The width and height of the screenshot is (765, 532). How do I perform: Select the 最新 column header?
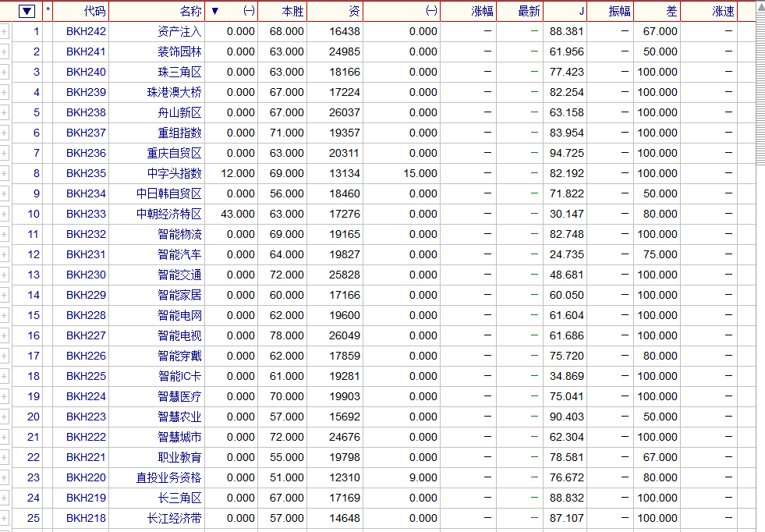point(529,11)
